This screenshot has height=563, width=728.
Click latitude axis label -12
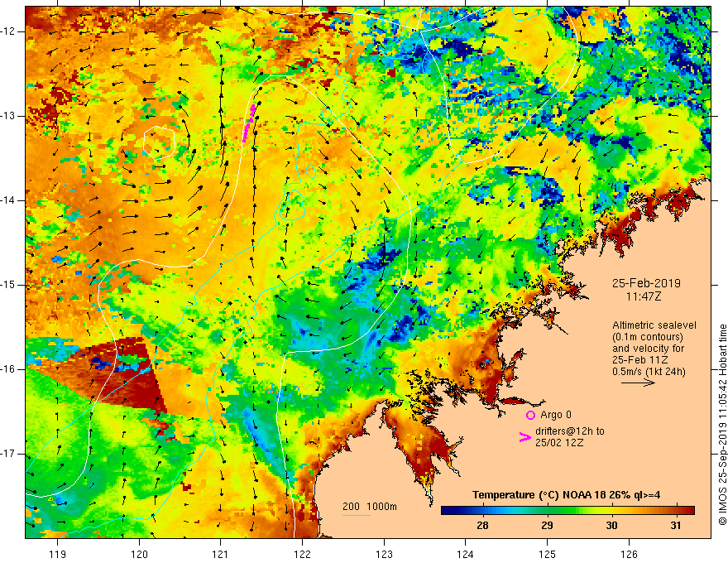point(8,31)
